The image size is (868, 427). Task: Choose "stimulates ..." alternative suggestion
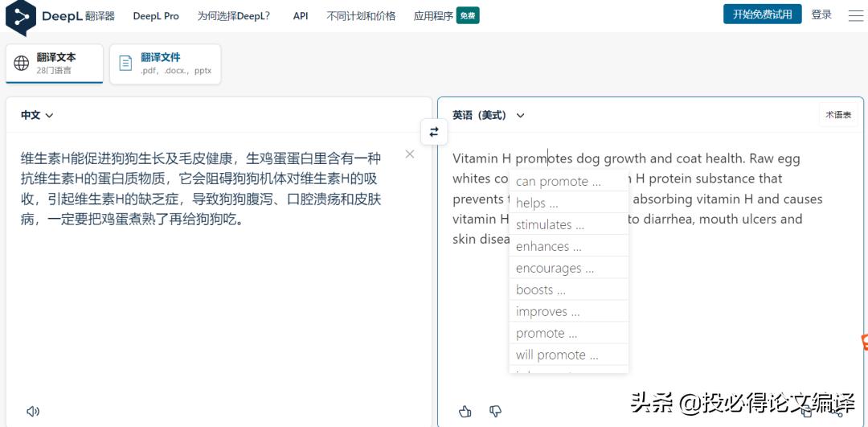click(550, 224)
